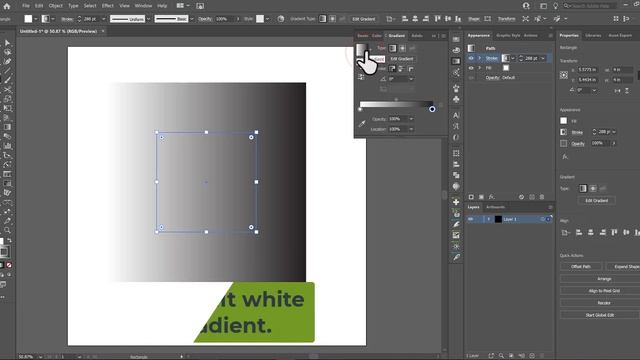
Task: Click Edit Gradient button in Properties panel
Action: click(596, 201)
